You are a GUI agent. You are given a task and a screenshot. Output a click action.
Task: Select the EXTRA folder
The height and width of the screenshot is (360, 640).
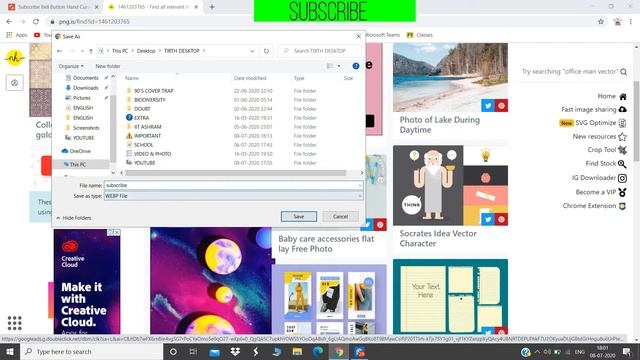[x=141, y=118]
